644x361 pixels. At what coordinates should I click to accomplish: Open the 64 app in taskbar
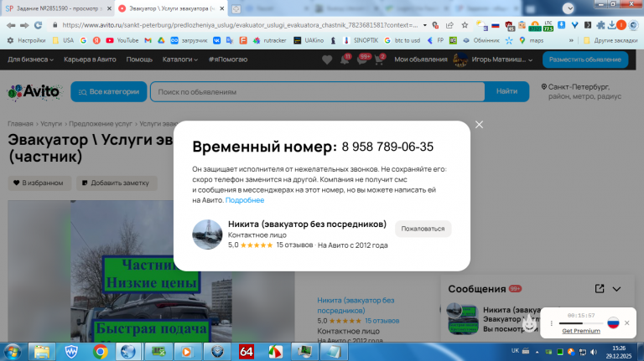pos(246,352)
